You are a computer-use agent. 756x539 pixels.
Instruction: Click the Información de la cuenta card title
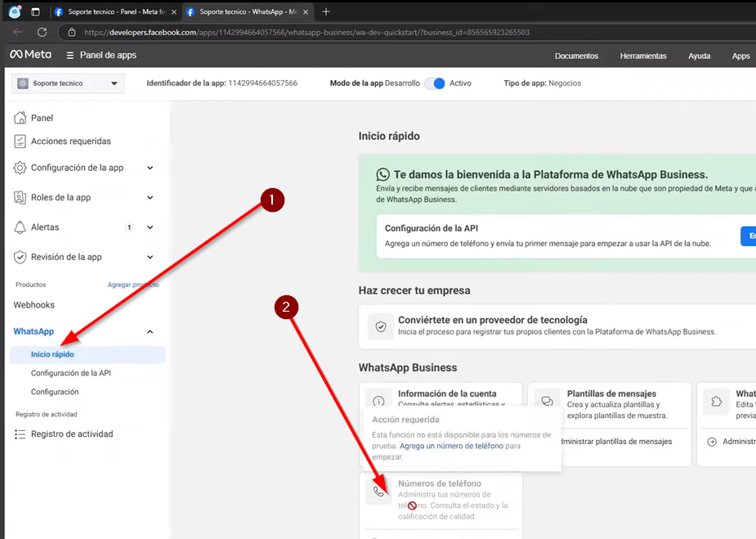click(447, 393)
